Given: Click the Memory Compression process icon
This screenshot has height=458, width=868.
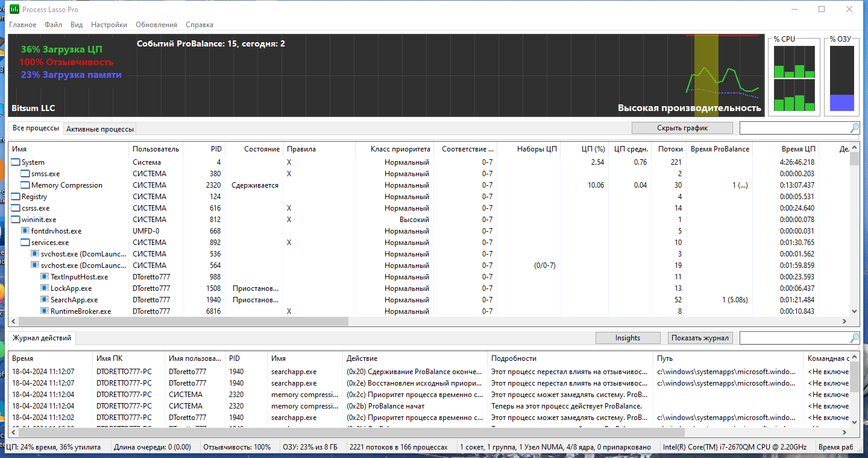Looking at the screenshot, I should [25, 185].
